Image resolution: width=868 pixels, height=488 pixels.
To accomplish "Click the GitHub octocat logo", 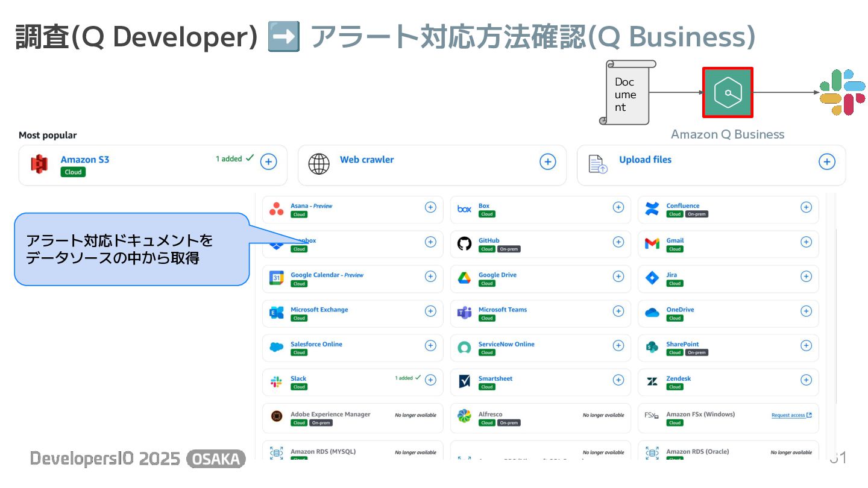I will coord(464,244).
